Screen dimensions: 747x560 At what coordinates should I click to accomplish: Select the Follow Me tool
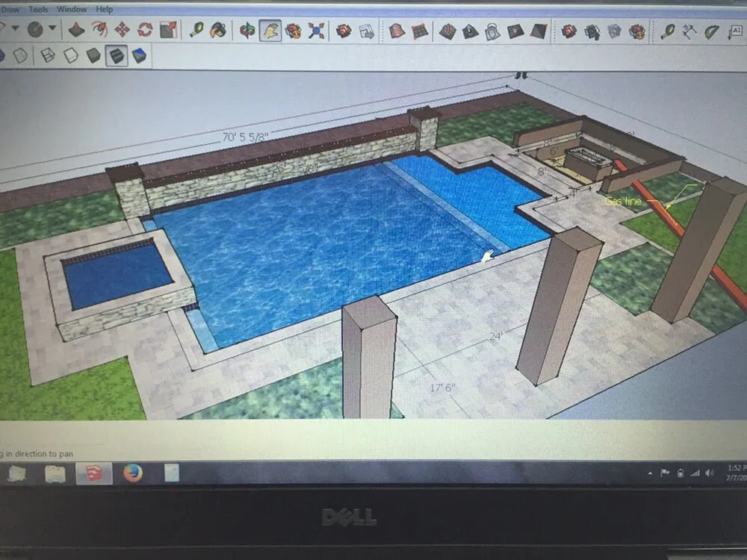pyautogui.click(x=99, y=28)
